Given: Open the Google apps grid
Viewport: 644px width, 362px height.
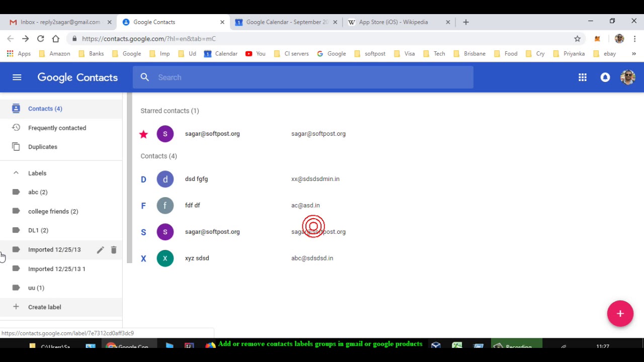Looking at the screenshot, I should coord(583,77).
